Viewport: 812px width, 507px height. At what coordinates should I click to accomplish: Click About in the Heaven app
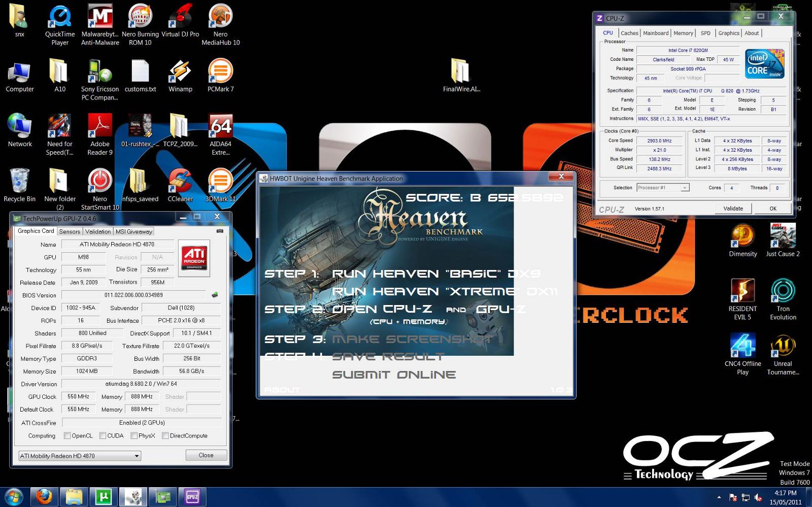pos(282,390)
